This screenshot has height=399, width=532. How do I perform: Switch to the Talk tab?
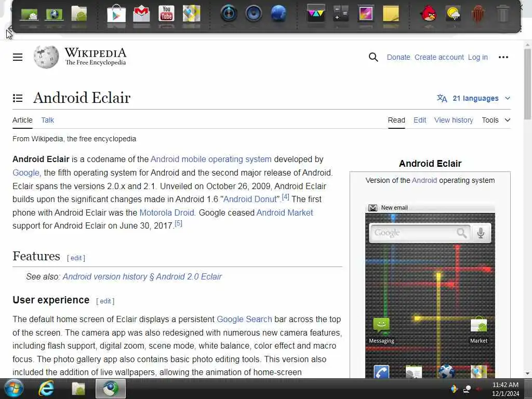(47, 120)
